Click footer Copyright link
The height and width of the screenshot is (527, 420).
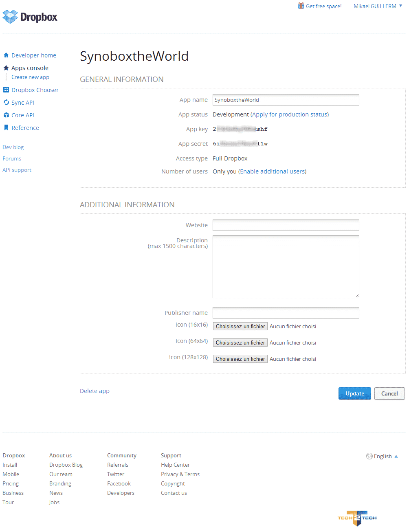(x=173, y=484)
